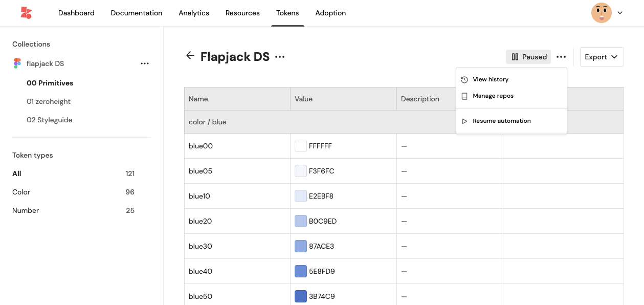Click the zeroheight logo icon
Screen dimensions: 644x305
[x=26, y=13]
